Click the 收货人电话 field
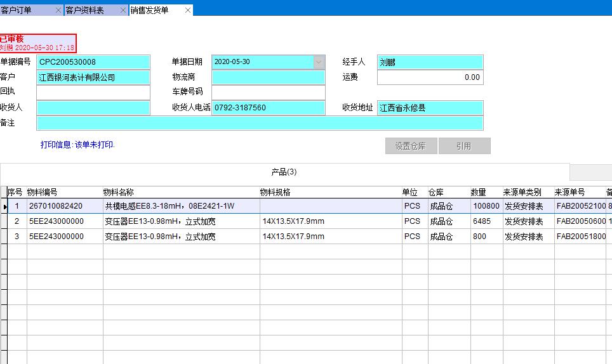Viewport: 612px width, 364px height. [x=268, y=108]
